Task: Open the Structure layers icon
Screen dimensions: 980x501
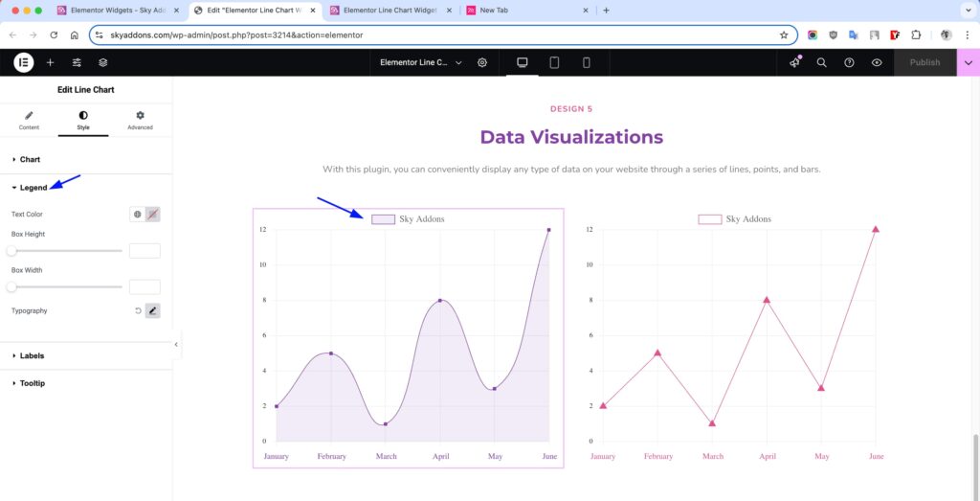Action: (103, 62)
